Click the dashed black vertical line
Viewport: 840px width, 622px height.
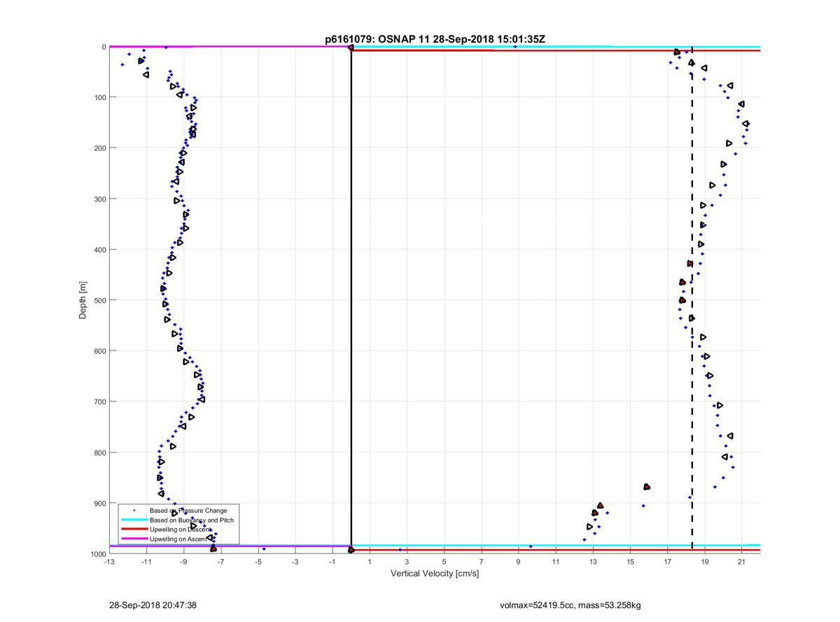tap(692, 301)
